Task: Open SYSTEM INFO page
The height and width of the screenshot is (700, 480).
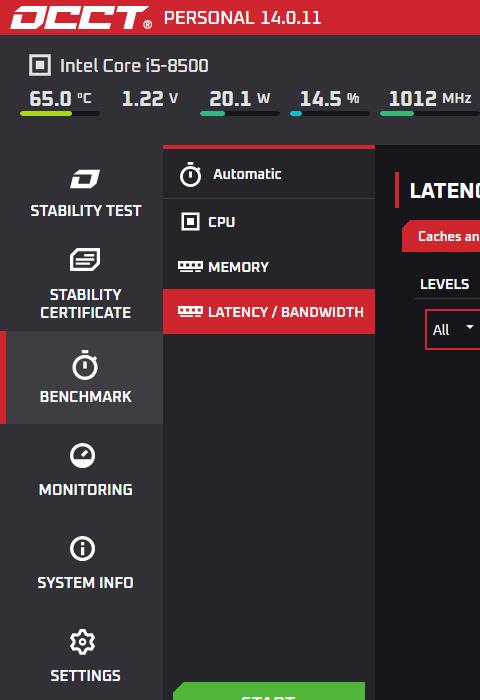Action: point(85,562)
